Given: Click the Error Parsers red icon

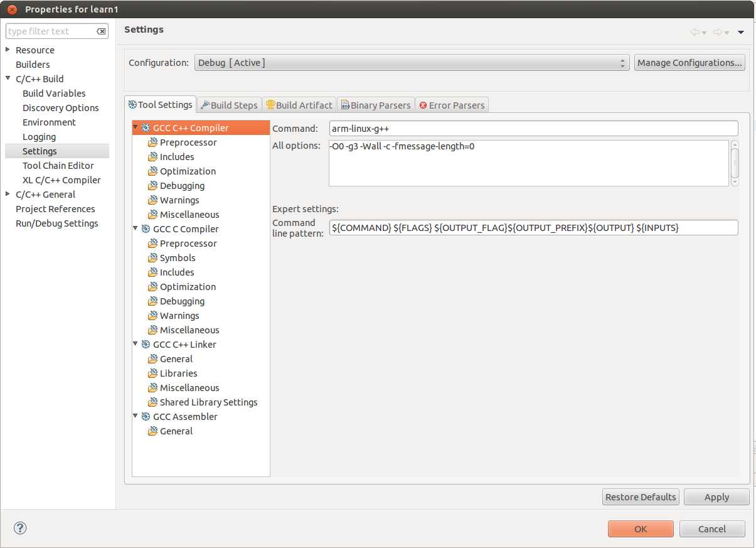Looking at the screenshot, I should 423,105.
